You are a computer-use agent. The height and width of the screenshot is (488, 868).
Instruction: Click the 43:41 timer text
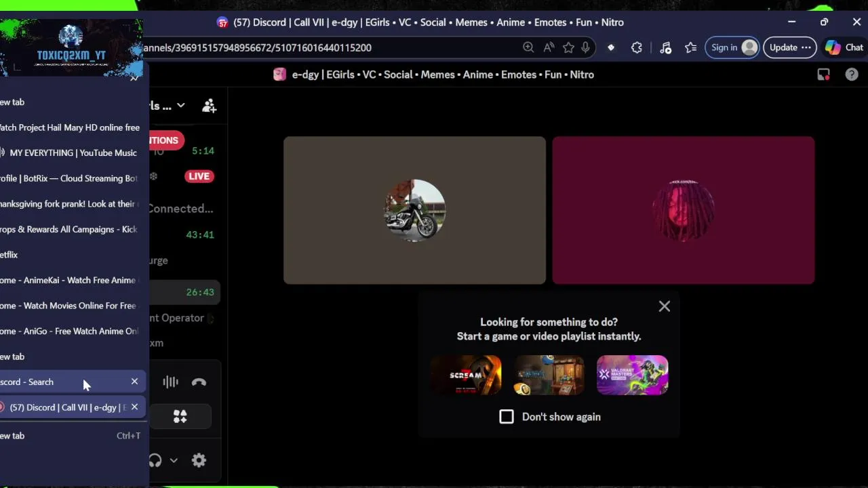pyautogui.click(x=200, y=235)
